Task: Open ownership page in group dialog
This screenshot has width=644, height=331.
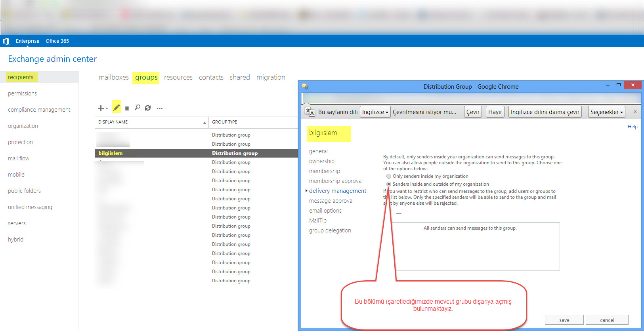Action: [x=322, y=161]
